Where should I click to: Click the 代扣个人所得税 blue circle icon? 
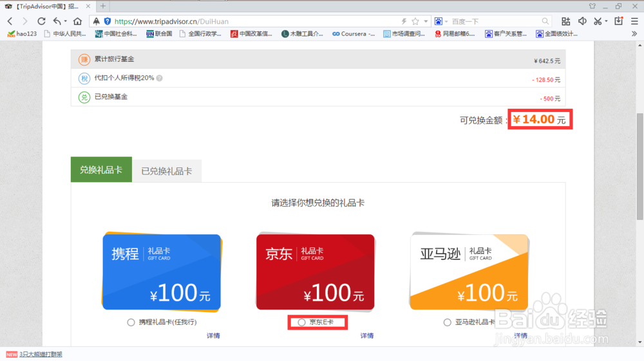click(x=84, y=79)
